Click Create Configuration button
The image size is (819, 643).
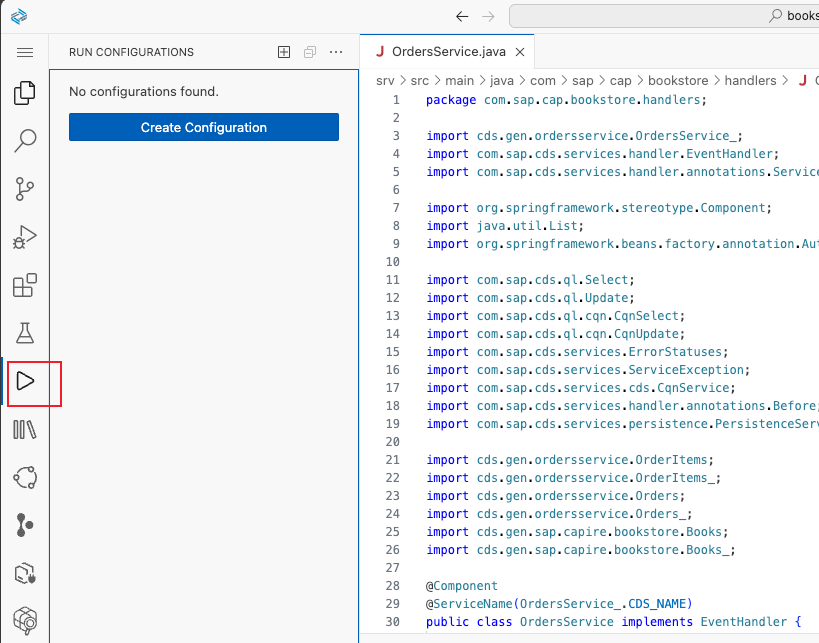click(x=204, y=127)
